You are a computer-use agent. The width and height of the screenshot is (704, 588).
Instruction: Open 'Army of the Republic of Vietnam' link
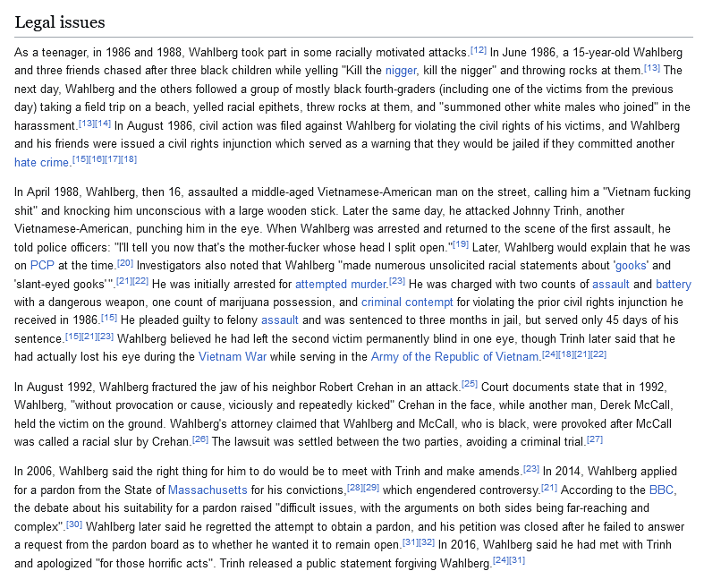pos(454,356)
